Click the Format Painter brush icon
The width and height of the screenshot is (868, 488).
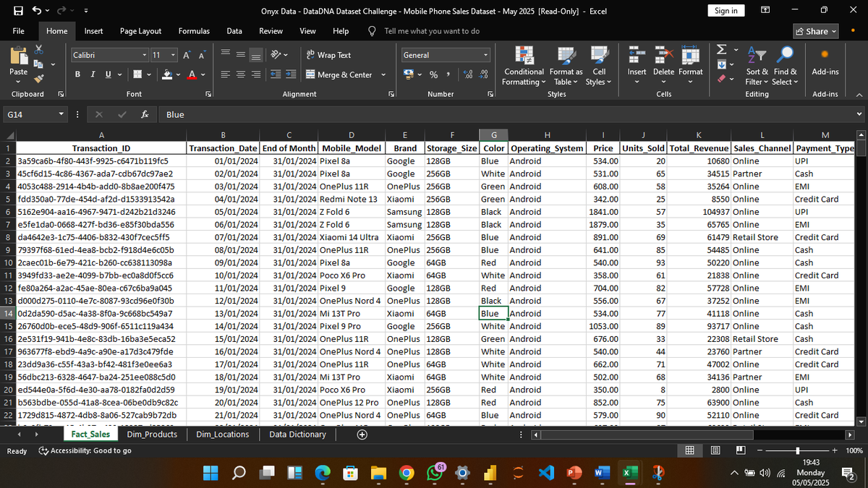(40, 79)
